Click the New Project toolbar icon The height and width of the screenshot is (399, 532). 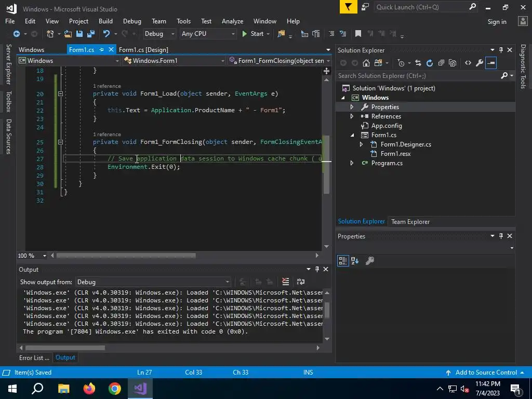pyautogui.click(x=50, y=34)
